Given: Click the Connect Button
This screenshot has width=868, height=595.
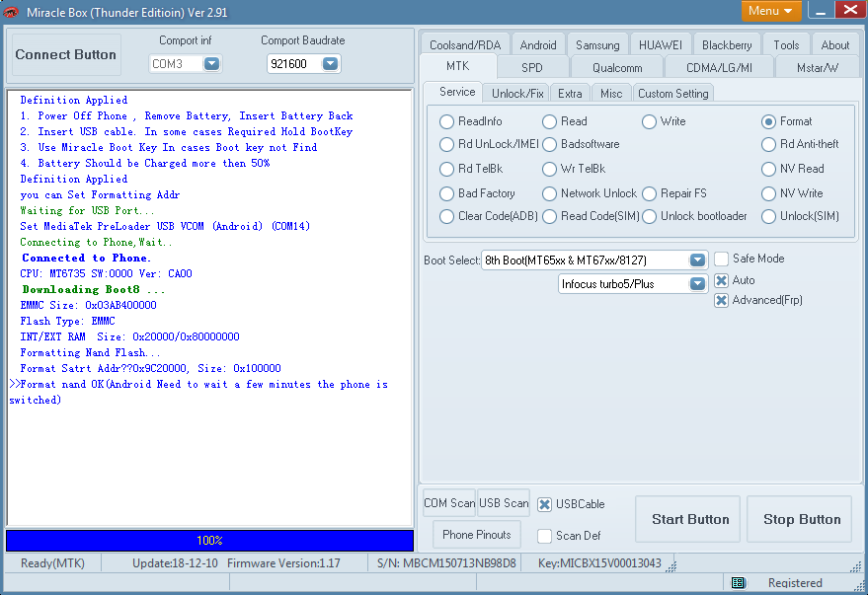Looking at the screenshot, I should coord(66,54).
